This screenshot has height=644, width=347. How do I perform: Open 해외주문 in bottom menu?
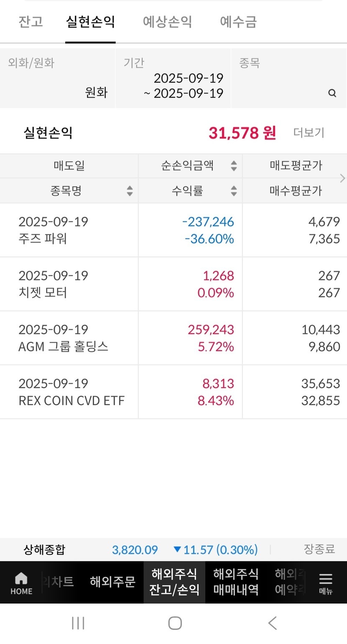click(x=112, y=582)
